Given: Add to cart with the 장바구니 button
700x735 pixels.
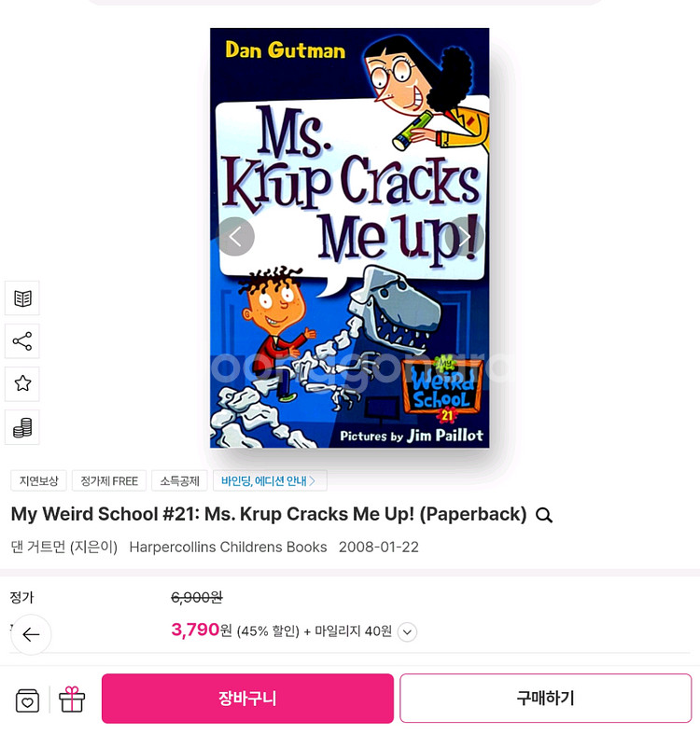Looking at the screenshot, I should pyautogui.click(x=247, y=699).
